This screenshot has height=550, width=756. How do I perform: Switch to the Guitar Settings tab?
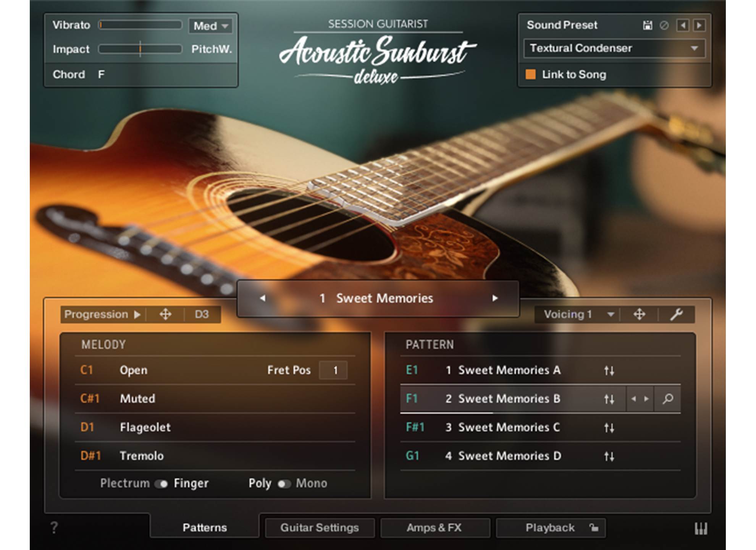(320, 528)
